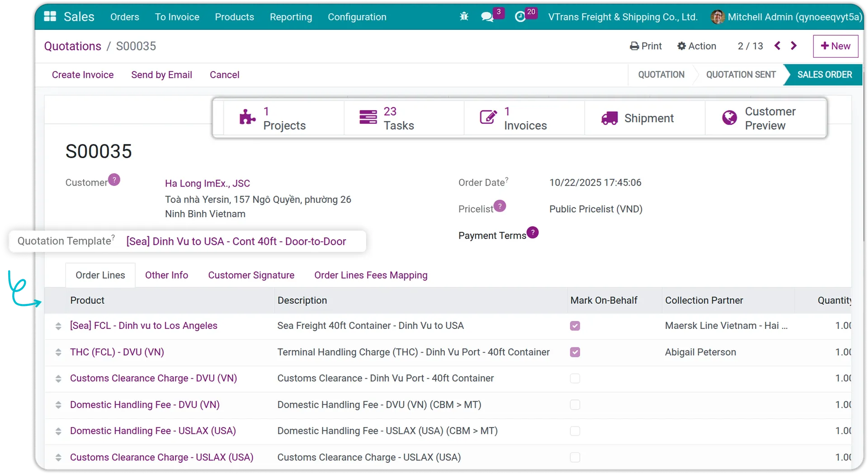
Task: Open the activities clock icon
Action: [x=520, y=17]
